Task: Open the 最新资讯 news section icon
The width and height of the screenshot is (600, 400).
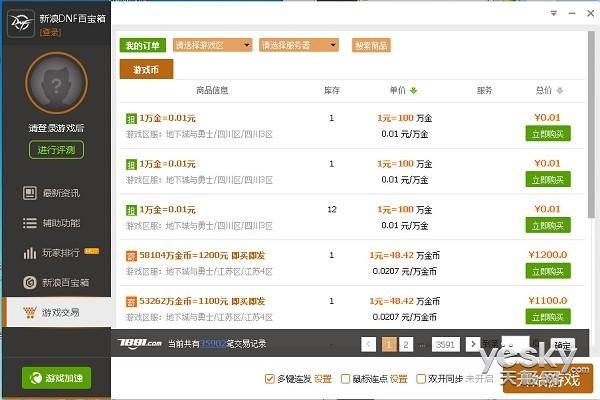Action: [29, 193]
